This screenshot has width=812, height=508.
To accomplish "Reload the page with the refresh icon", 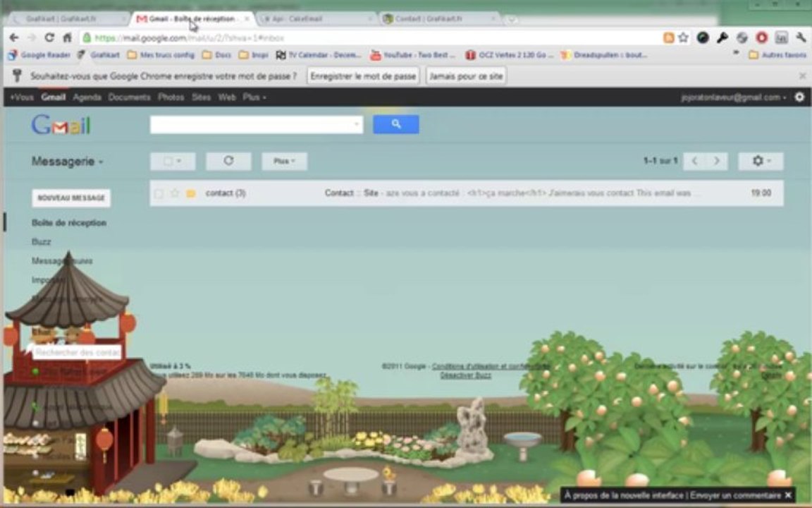I will click(x=49, y=38).
